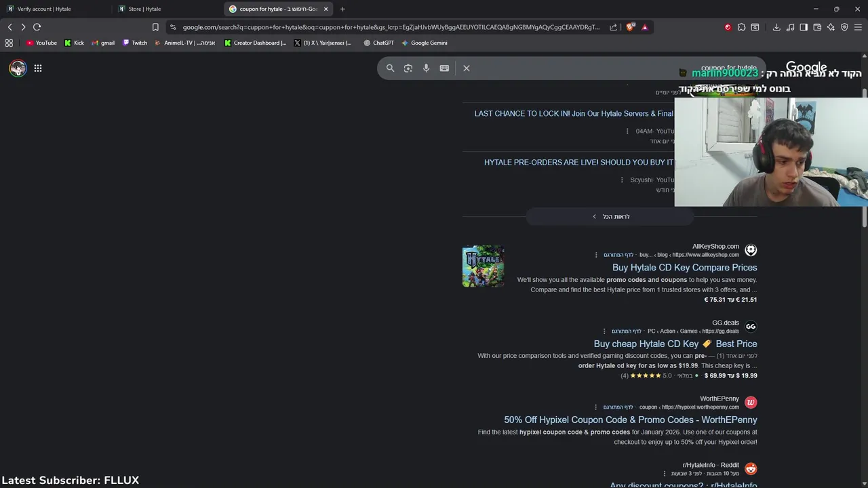Open HYTALE PRE-ORDERS ARE LIVE video result

[579, 163]
